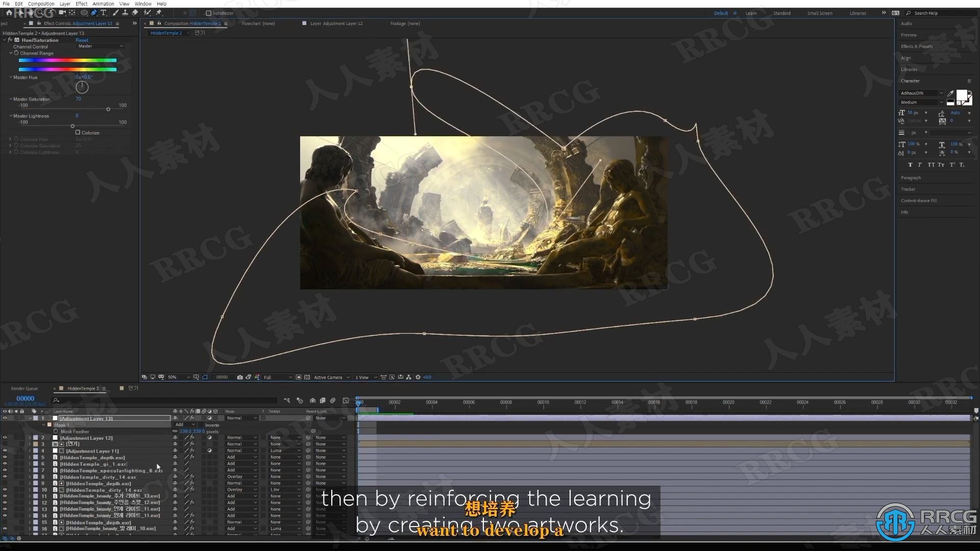Enable frame blending for the composition

323,400
